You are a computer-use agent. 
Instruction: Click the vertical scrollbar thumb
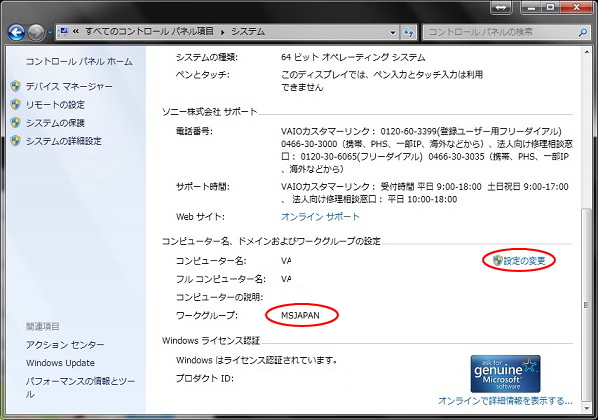click(x=587, y=304)
